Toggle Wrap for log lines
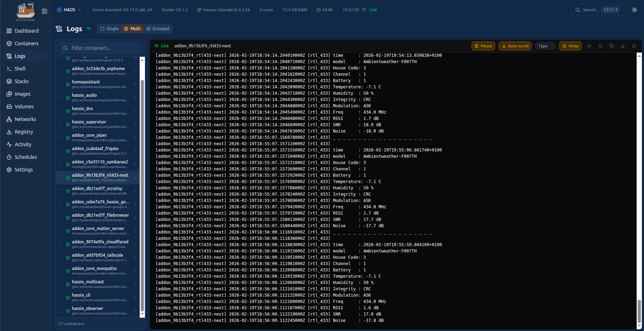The image size is (644, 331). pos(570,46)
